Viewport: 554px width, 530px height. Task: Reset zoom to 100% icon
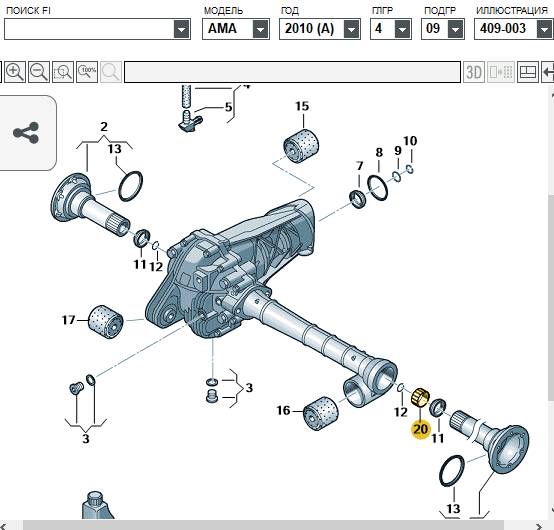pyautogui.click(x=87, y=72)
